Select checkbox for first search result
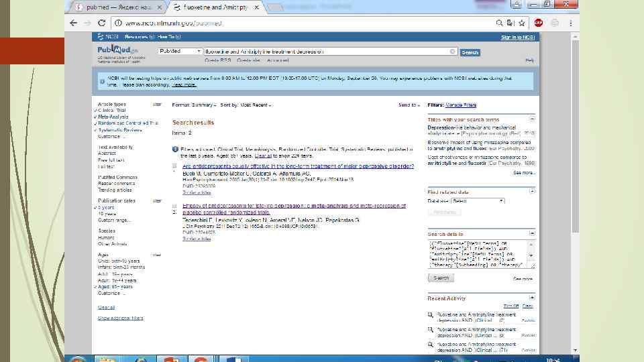Image resolution: width=644 pixels, height=362 pixels. (x=174, y=166)
